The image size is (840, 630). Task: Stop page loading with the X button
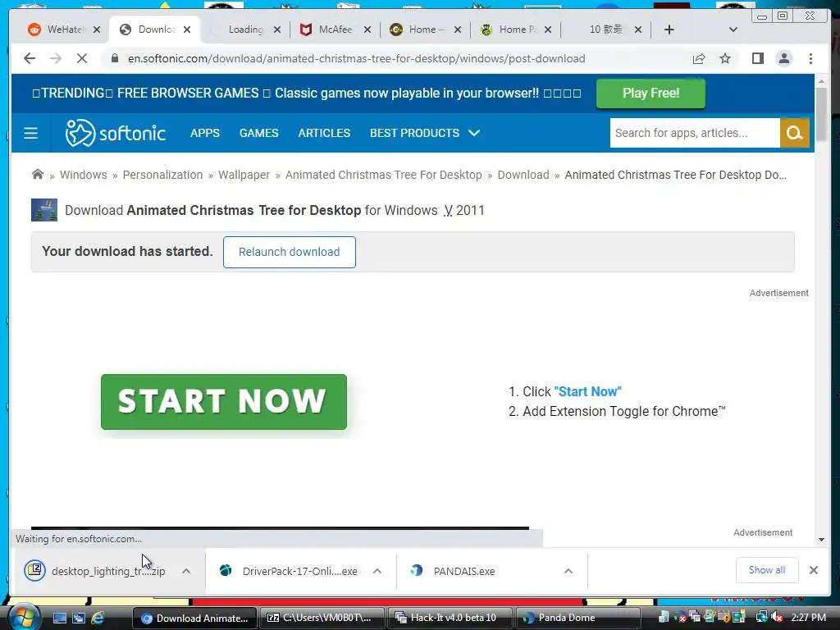[x=82, y=58]
